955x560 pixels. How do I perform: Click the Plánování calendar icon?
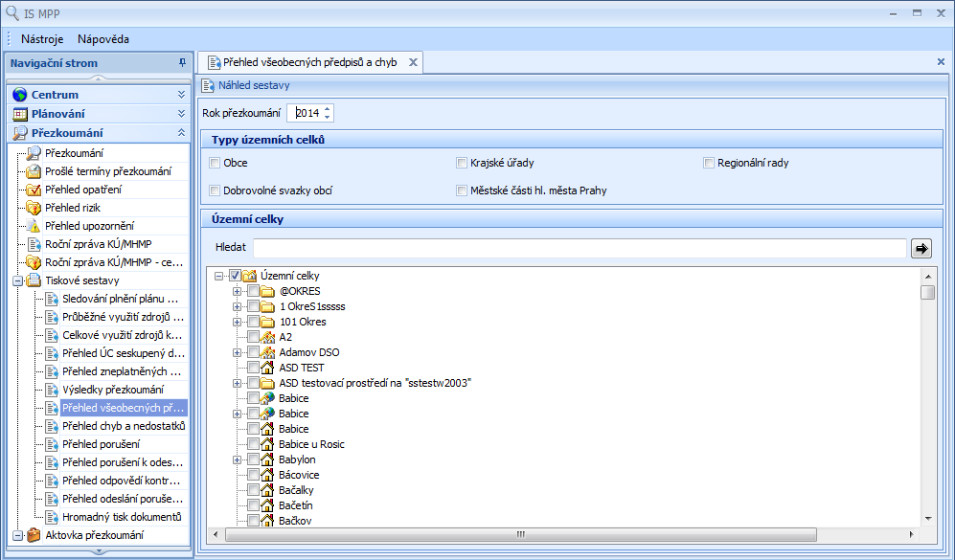pos(20,114)
